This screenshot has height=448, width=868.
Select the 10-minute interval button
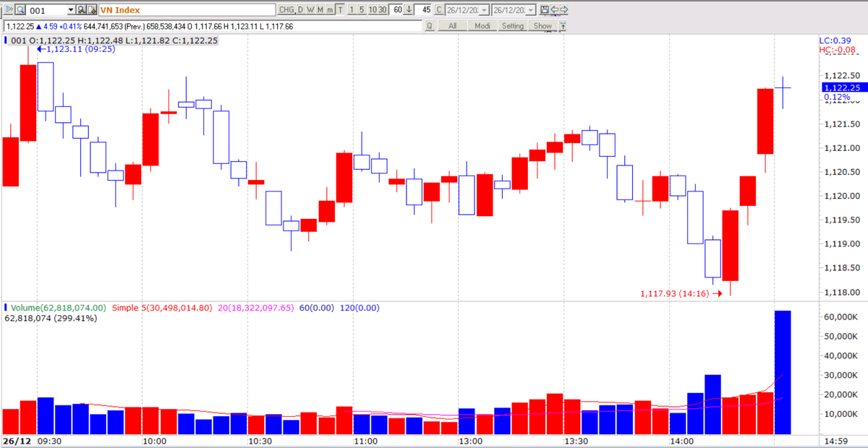click(x=372, y=10)
